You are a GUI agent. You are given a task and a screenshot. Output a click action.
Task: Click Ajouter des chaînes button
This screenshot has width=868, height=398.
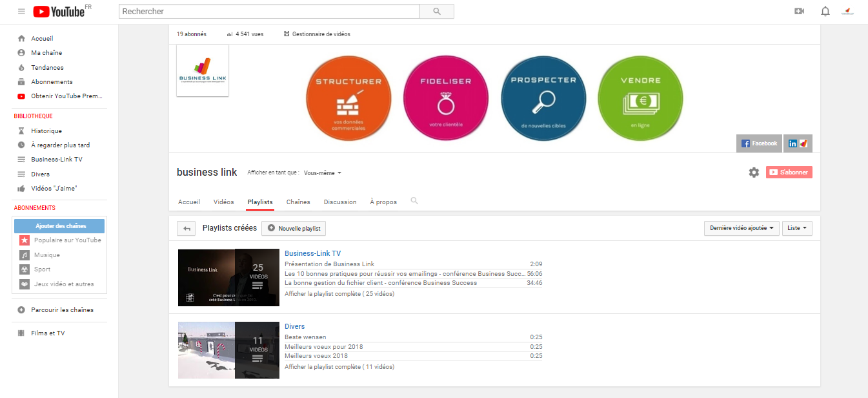[x=59, y=225]
